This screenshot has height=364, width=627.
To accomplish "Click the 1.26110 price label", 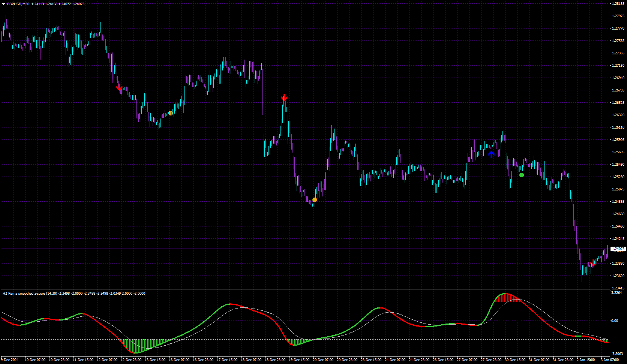I will point(618,127).
